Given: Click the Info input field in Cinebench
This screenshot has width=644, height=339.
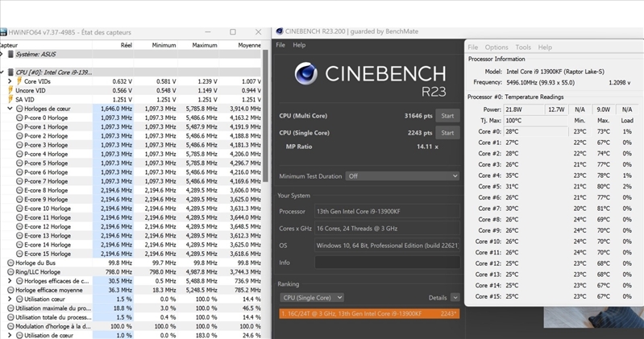Looking at the screenshot, I should click(388, 263).
